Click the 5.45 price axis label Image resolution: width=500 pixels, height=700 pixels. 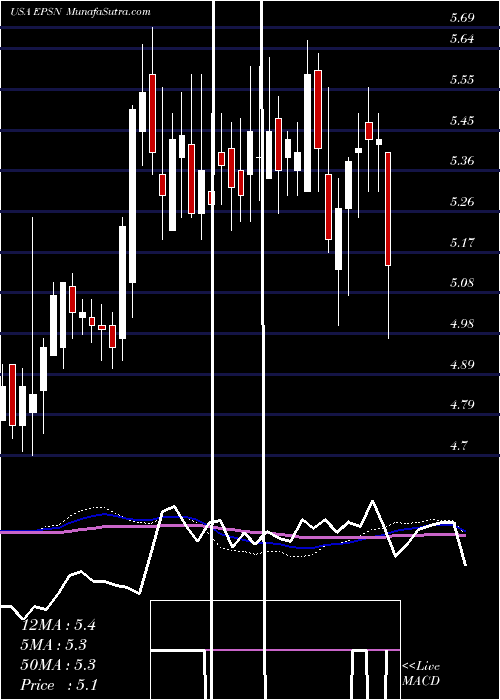462,121
